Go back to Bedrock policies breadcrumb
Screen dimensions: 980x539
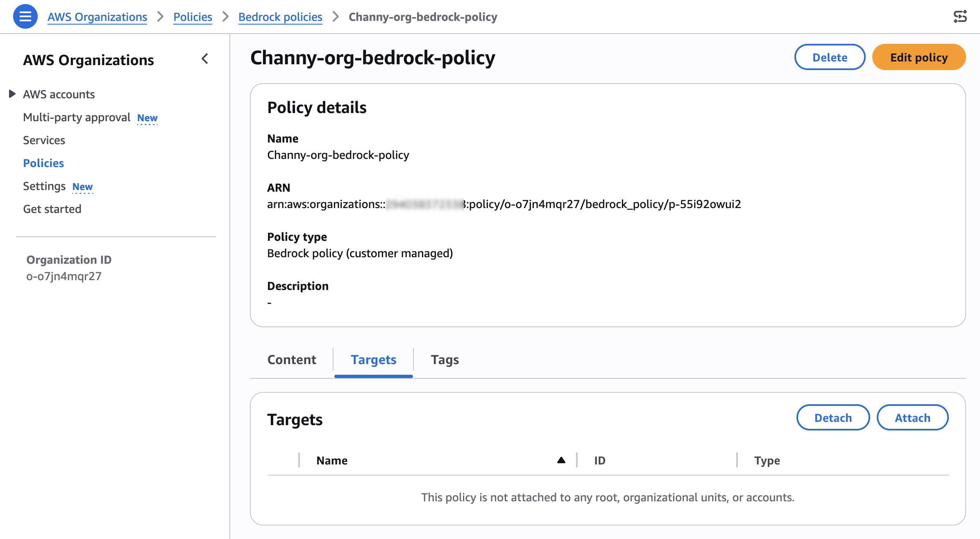[x=280, y=17]
